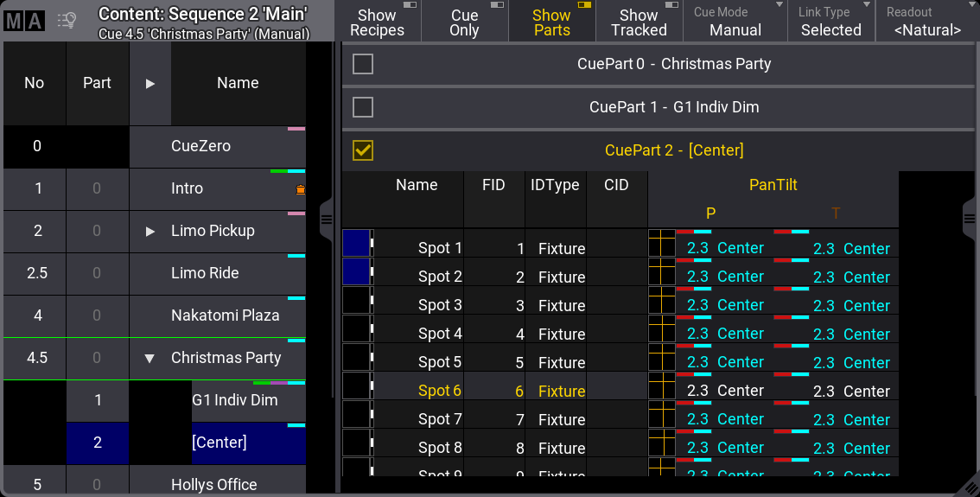The image size is (980, 497).
Task: Click the arrow column header icon
Action: click(150, 84)
